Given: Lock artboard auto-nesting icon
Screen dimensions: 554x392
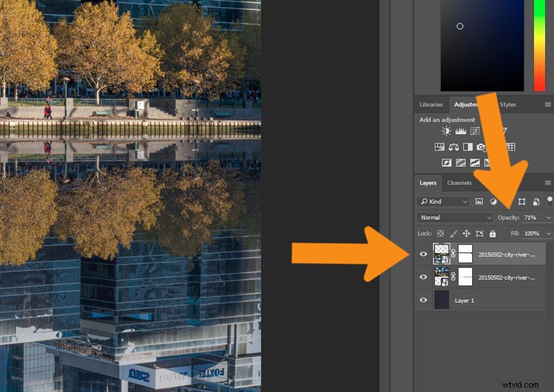Looking at the screenshot, I should pyautogui.click(x=479, y=233).
